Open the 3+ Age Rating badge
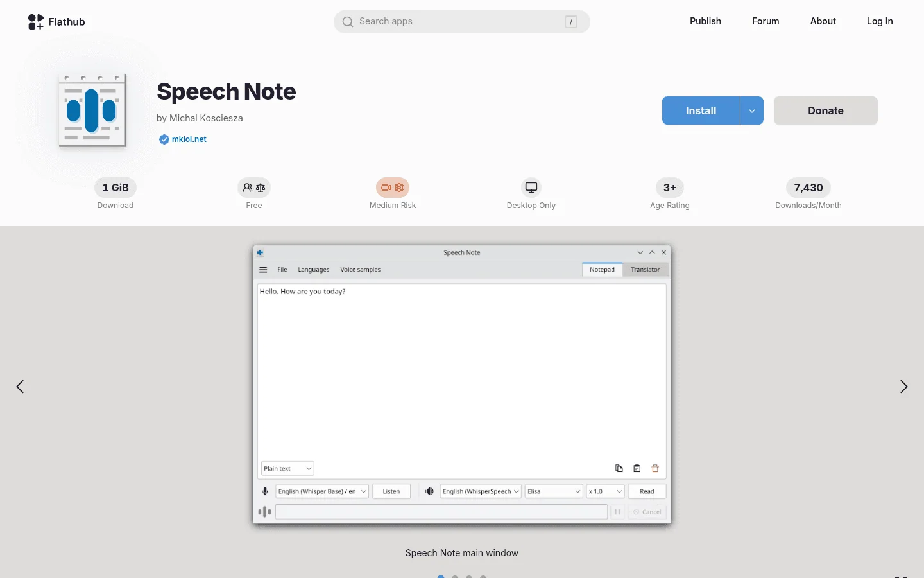924x578 pixels. click(x=670, y=188)
